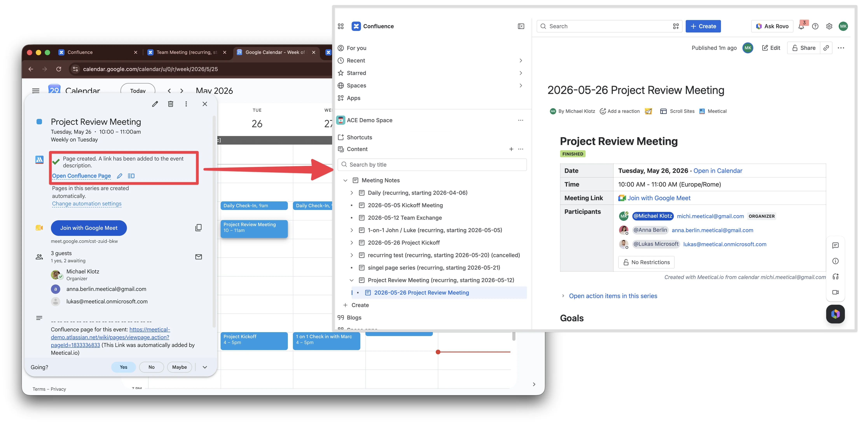
Task: Open 2026-05-05 Kickoff Meeting page
Action: point(405,205)
